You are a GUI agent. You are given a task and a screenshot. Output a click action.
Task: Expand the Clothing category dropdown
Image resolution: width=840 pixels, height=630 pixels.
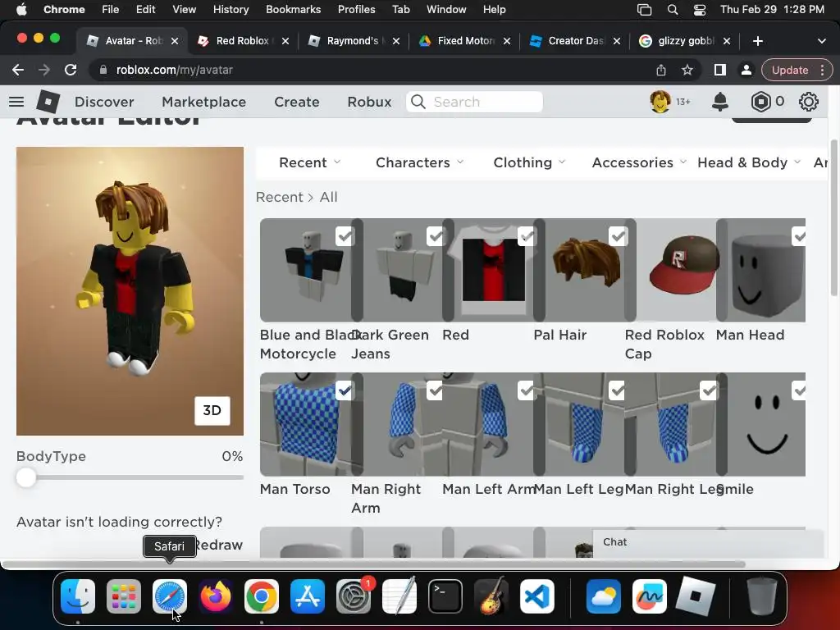(529, 162)
